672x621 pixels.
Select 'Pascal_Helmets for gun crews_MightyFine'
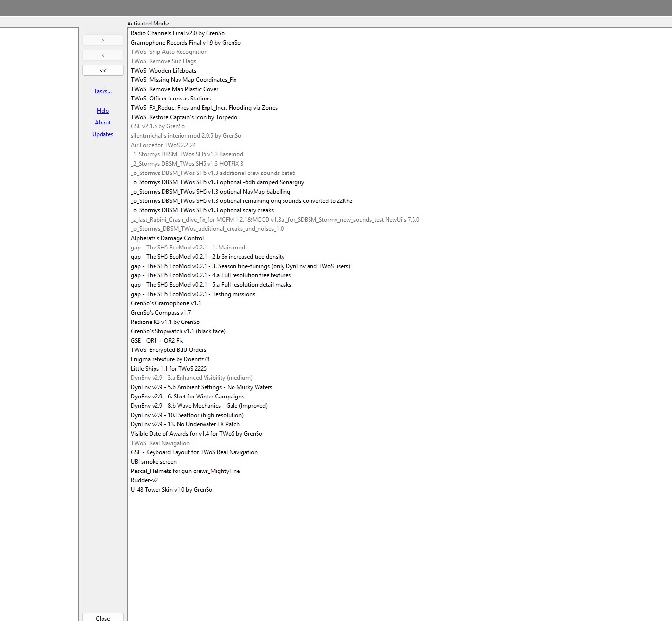coord(185,471)
